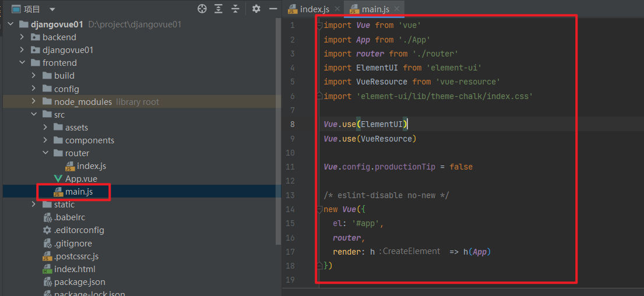The height and width of the screenshot is (296, 644).
Task: Place cursor on 'Vue.use(VueResource)' line
Action: tap(370, 139)
